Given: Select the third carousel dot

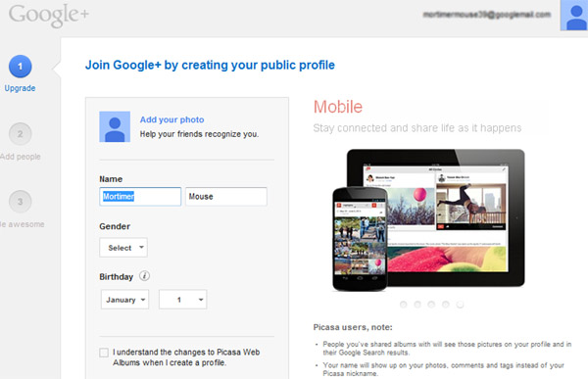Looking at the screenshot, I should click(x=431, y=305).
